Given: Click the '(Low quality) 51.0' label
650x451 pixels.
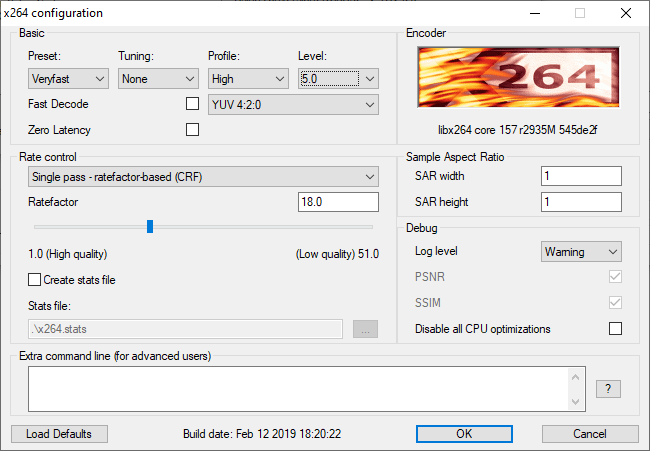Looking at the screenshot, I should pyautogui.click(x=337, y=254).
